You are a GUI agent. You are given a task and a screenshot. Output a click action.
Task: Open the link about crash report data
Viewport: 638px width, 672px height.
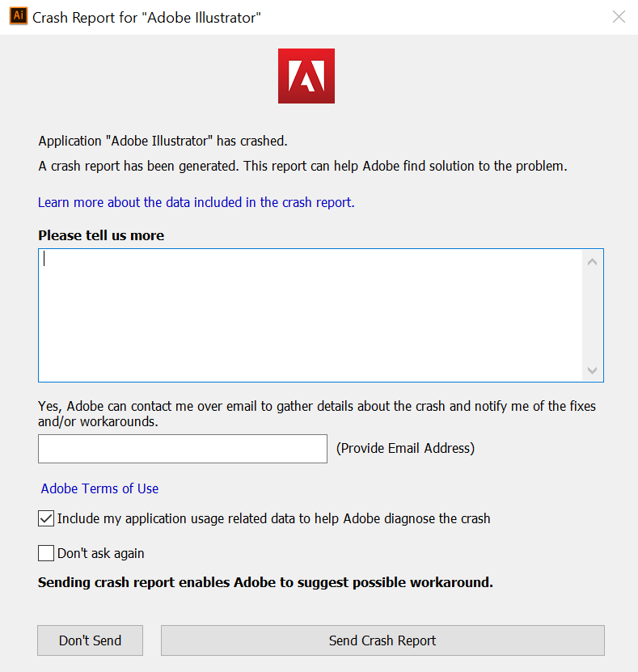196,202
